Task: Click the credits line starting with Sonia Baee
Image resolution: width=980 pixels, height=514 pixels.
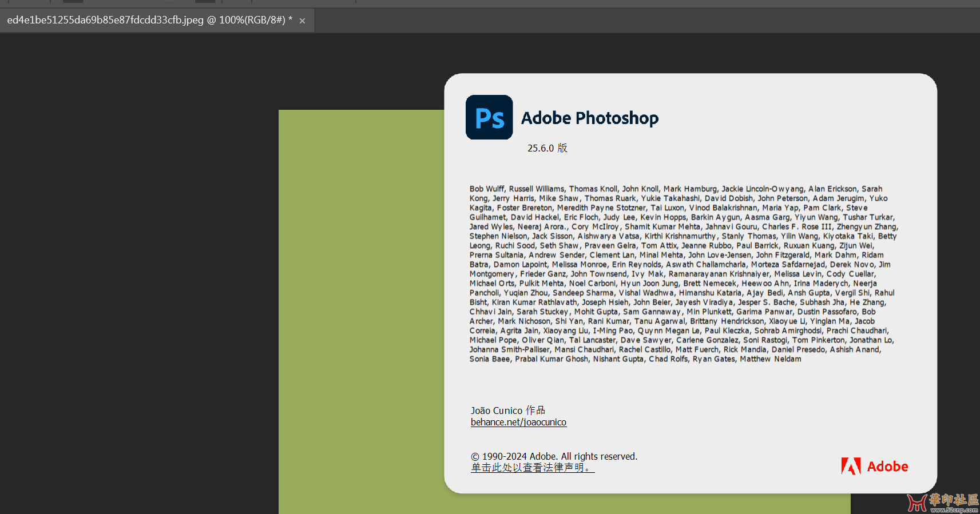Action: coord(635,359)
